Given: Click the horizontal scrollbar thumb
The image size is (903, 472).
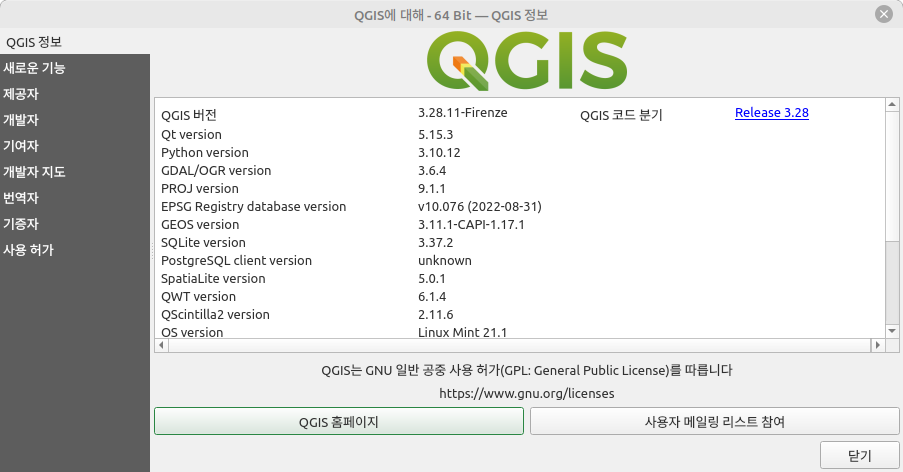Looking at the screenshot, I should pyautogui.click(x=519, y=345).
